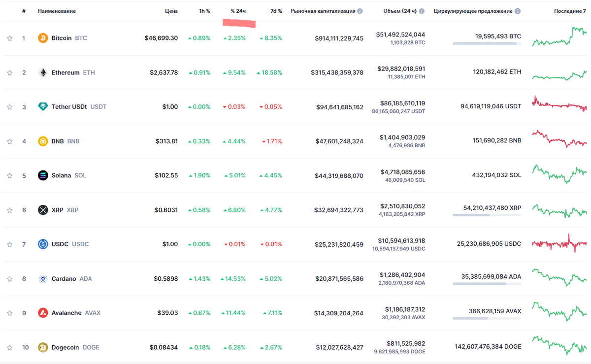Click Tether USDt 24h change 0.03%
Image resolution: width=591 pixels, height=364 pixels.
234,107
